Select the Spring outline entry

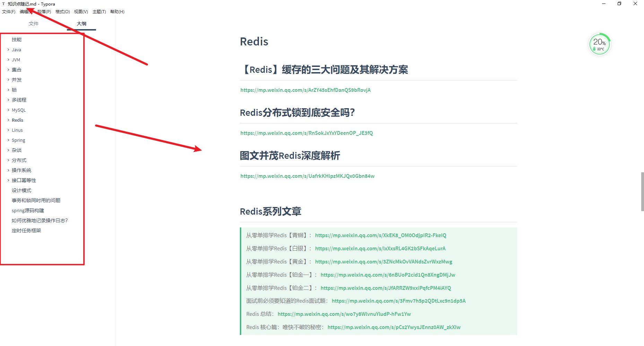18,140
